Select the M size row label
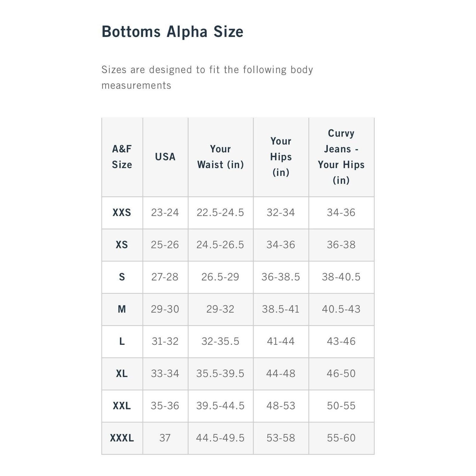The height and width of the screenshot is (476, 476). click(x=122, y=309)
